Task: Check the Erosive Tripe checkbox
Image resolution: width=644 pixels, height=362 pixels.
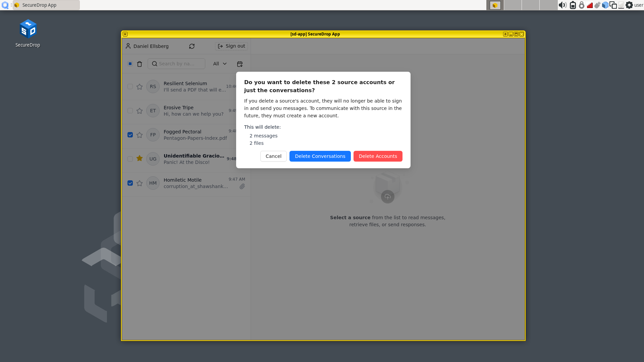Action: [x=130, y=111]
